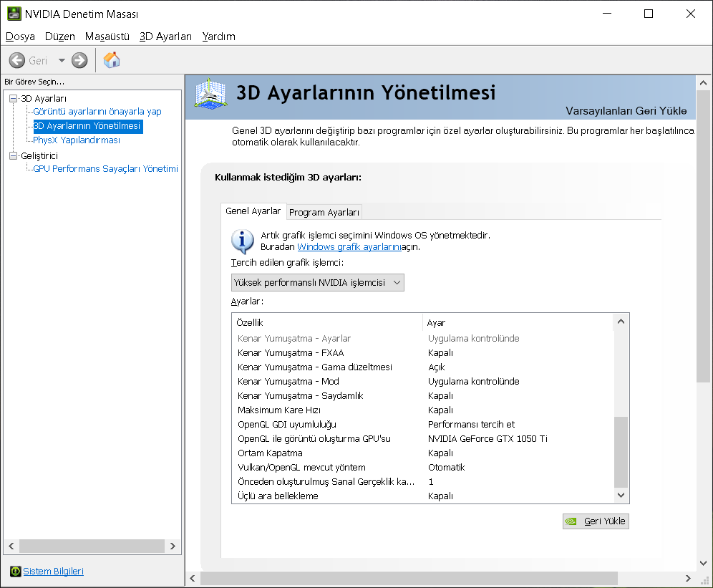Minimize the NVIDIA Denetim Masası window

coord(607,14)
